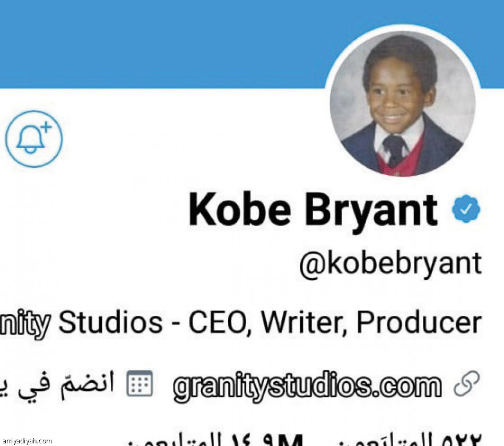Viewport: 504px width, 446px height.
Task: Click the blue verified badge
Action: tap(466, 210)
